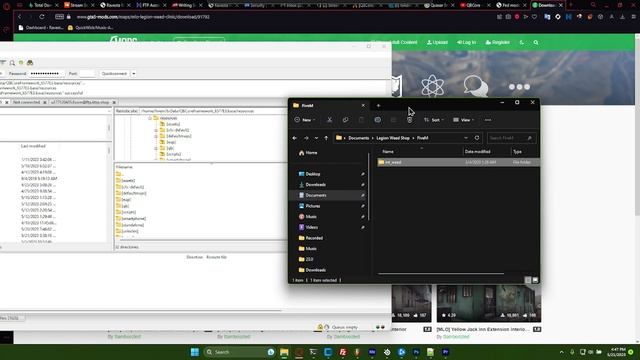Click the Rename icon in File Explorer toolbar

pos(378,120)
